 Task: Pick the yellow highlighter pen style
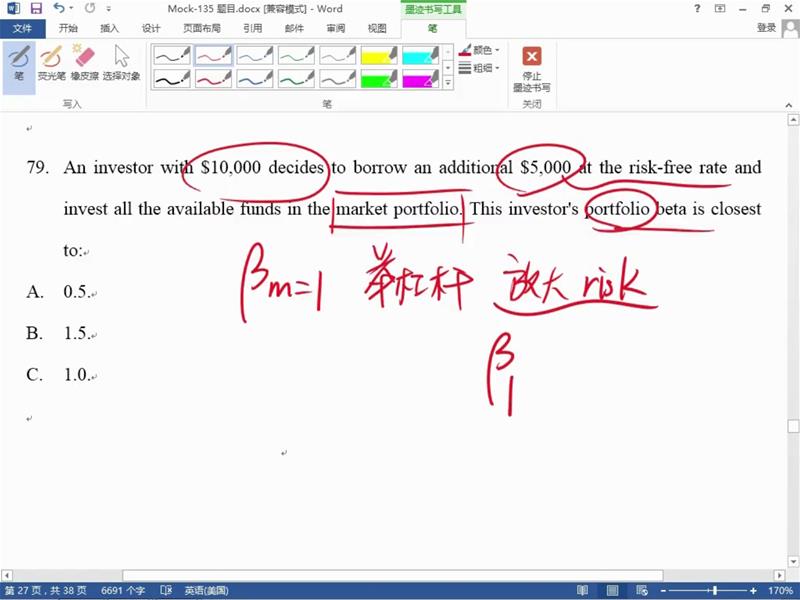[x=379, y=55]
